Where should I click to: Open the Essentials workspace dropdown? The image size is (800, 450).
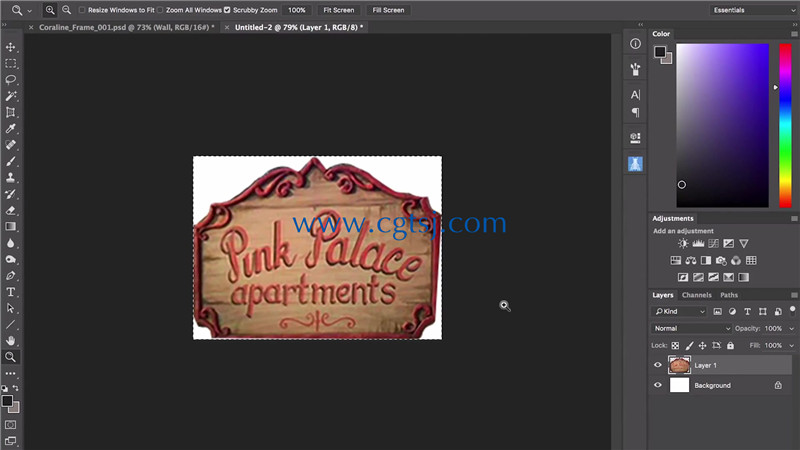(754, 10)
